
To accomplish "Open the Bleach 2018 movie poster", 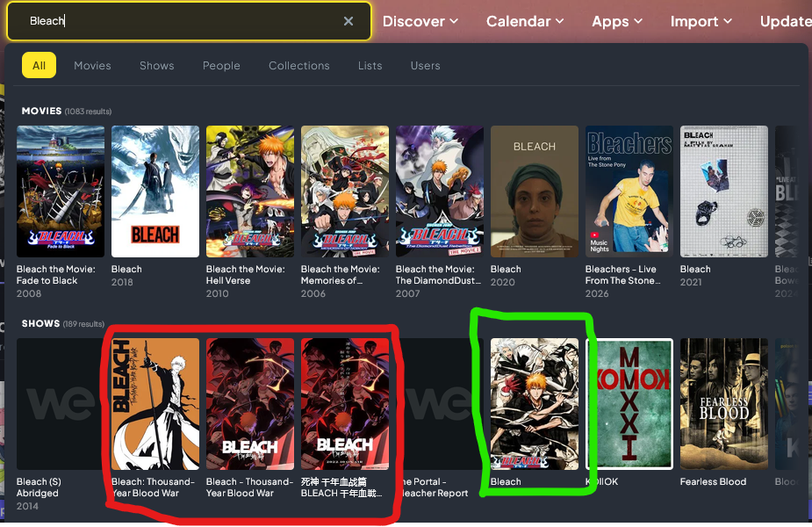I will click(155, 191).
